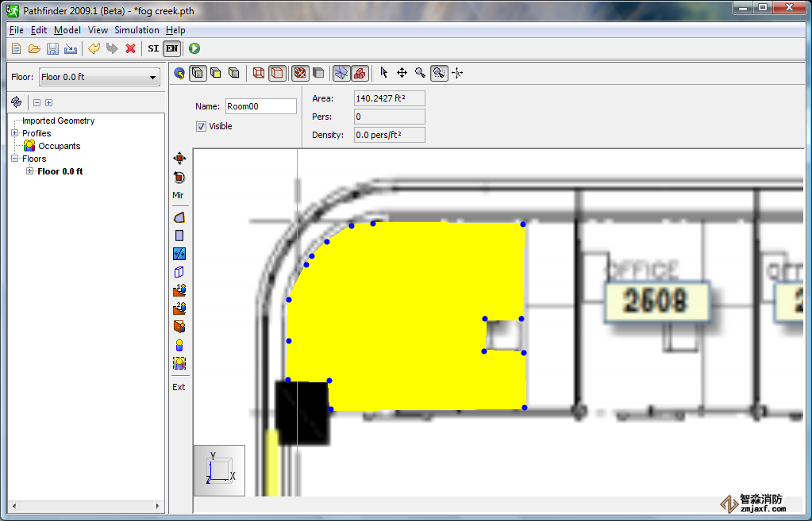Click the Name field containing Room00
Image resolution: width=812 pixels, height=521 pixels.
[260, 106]
